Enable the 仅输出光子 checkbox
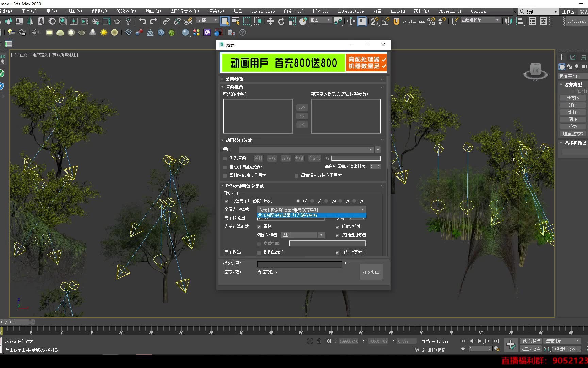 (259, 252)
